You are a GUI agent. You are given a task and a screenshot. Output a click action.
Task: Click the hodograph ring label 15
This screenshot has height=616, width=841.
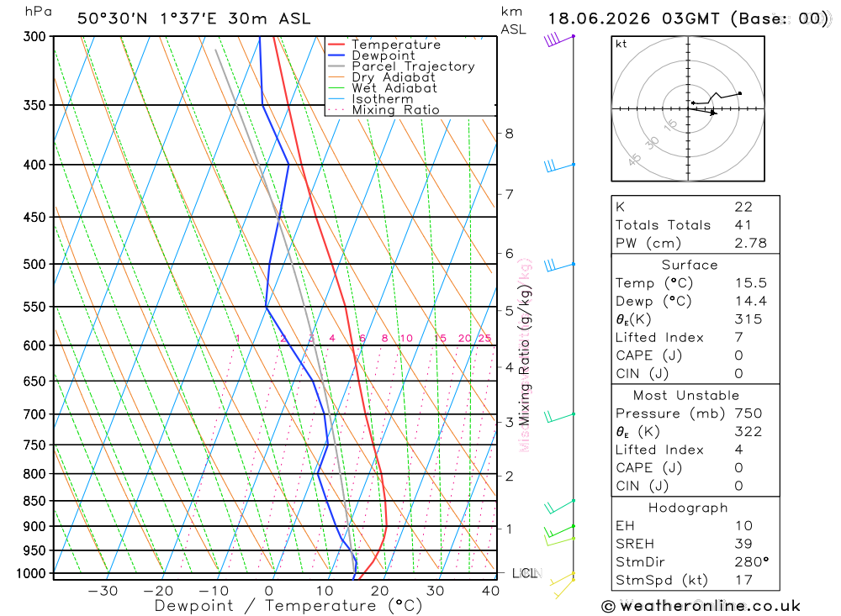coord(670,125)
